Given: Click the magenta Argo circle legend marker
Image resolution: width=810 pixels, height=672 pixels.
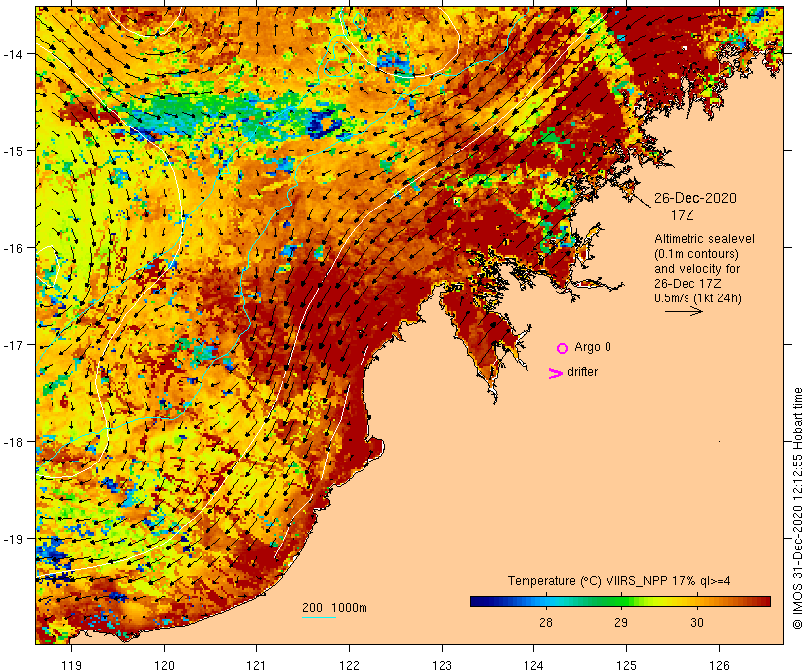Looking at the screenshot, I should 562,349.
